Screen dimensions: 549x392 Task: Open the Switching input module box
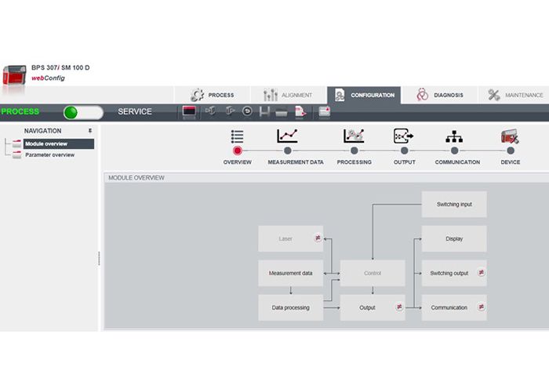point(454,204)
